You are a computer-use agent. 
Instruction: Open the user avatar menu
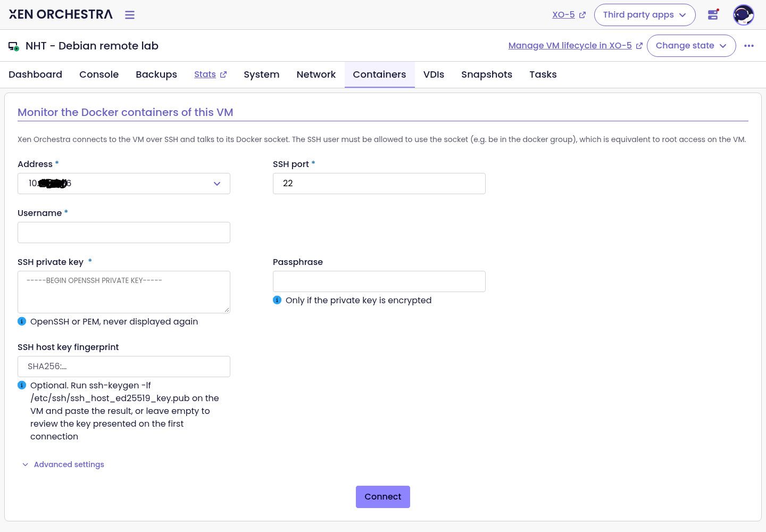pos(743,15)
